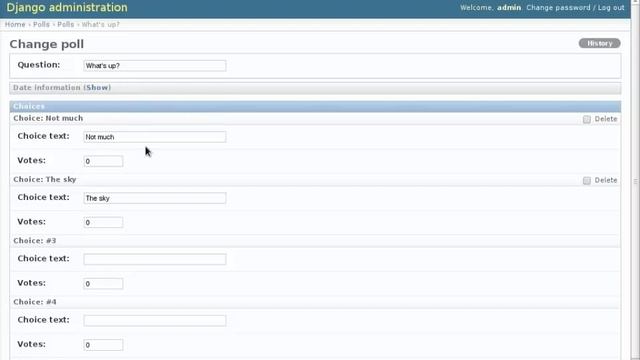Go to Home breadcrumb link
The width and height of the screenshot is (640, 360).
pos(15,24)
